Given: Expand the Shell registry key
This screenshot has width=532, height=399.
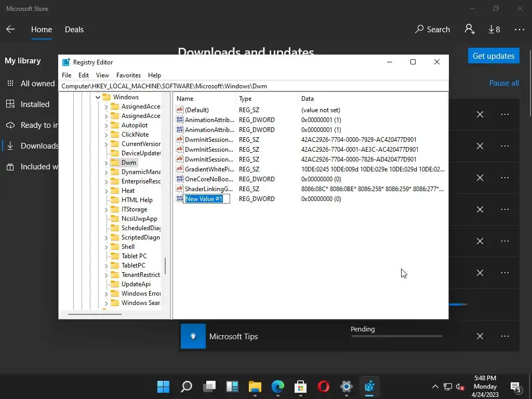Looking at the screenshot, I should point(106,247).
